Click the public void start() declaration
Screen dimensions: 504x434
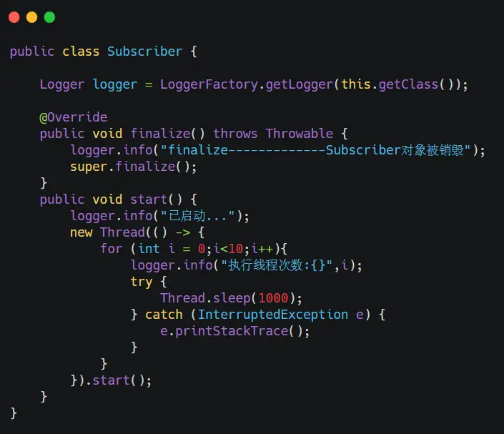coord(118,199)
